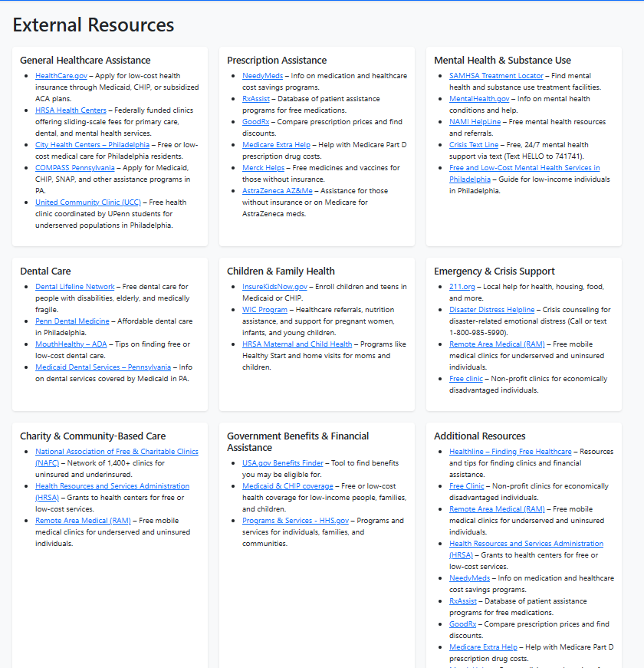
Task: Click the Emergency & Crisis Support heading
Action: [x=495, y=271]
